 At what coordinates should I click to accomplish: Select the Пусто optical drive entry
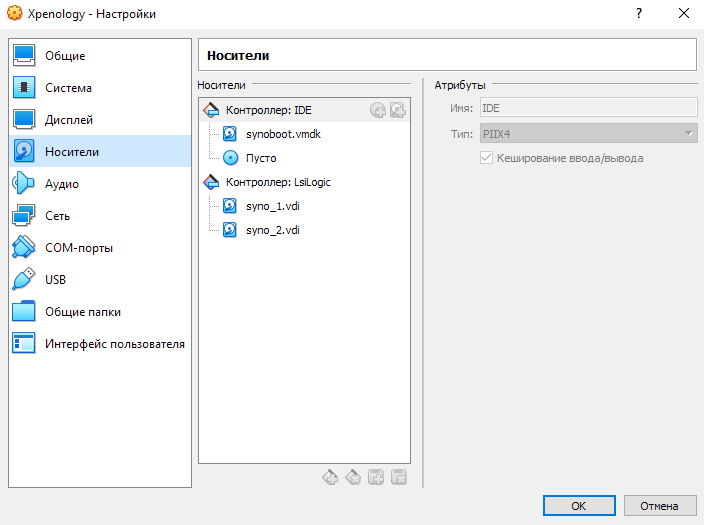(x=261, y=158)
